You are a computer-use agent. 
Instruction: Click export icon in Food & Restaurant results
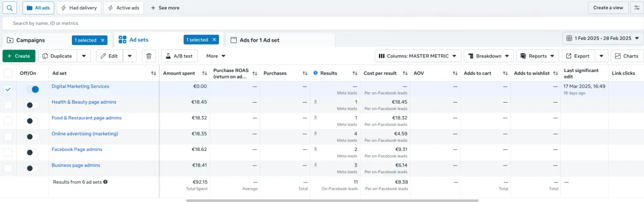pos(316,118)
